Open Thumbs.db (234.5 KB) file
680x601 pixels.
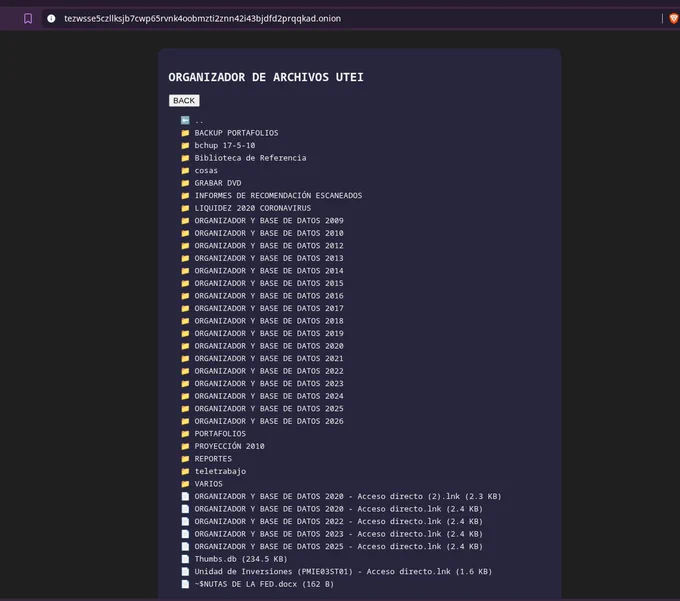(x=241, y=559)
